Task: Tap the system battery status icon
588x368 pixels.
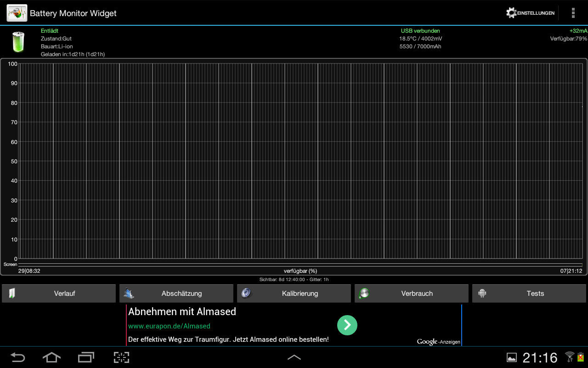Action: 581,356
